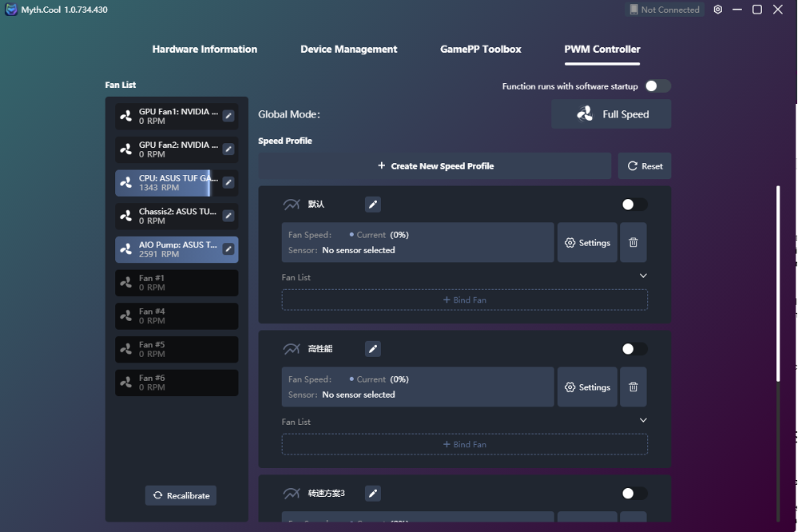Click the Not Connected status indicator
Screen dimensions: 798x532
(x=665, y=10)
